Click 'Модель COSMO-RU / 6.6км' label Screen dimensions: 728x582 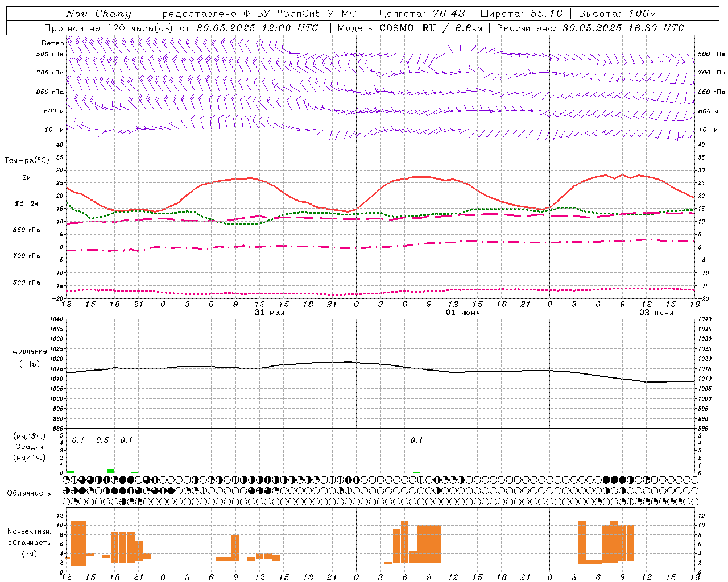click(410, 28)
